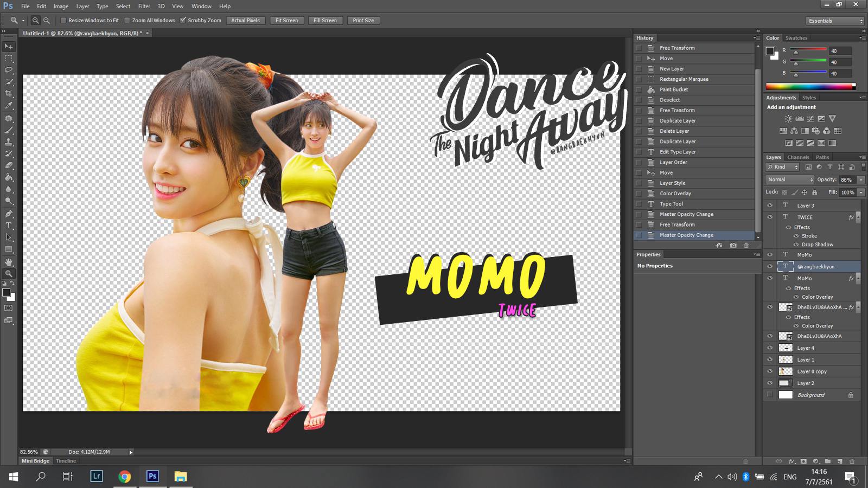Open Chrome from the taskbar
The width and height of the screenshot is (868, 488).
click(x=125, y=477)
